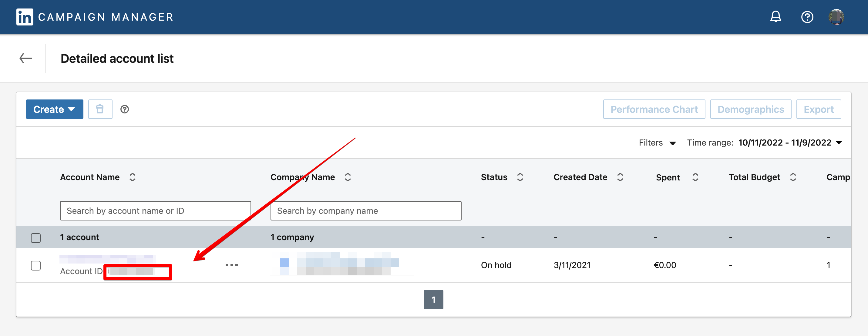Select all accounts checkbox
868x336 pixels.
[x=36, y=238]
